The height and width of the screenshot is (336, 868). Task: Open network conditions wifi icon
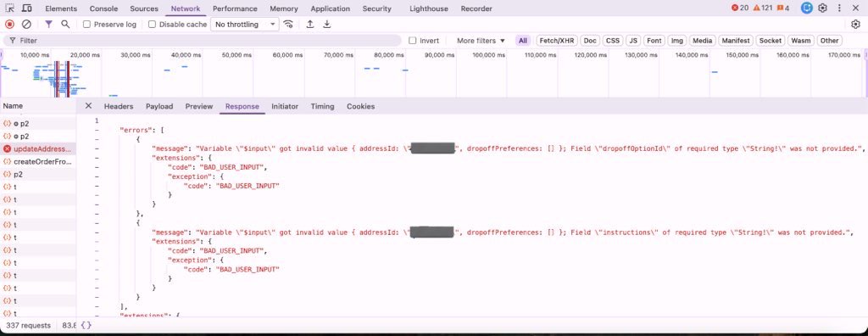288,25
